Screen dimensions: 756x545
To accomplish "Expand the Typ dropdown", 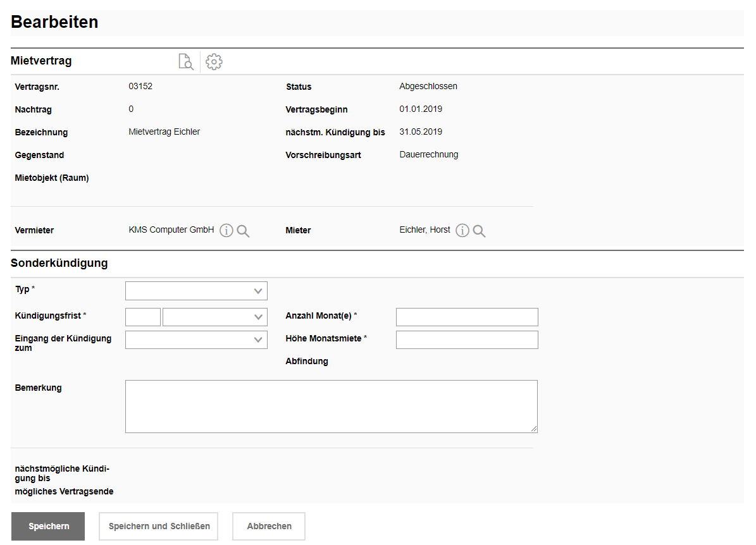I will pos(196,291).
